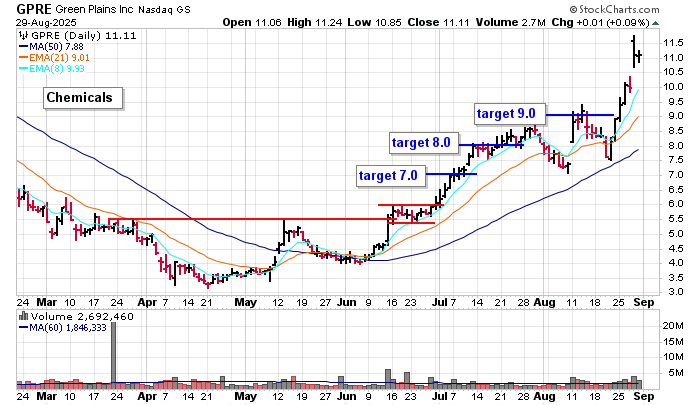Viewport: 700px width, 405px height.
Task: Click the 7.0 price axis label
Action: tap(675, 175)
